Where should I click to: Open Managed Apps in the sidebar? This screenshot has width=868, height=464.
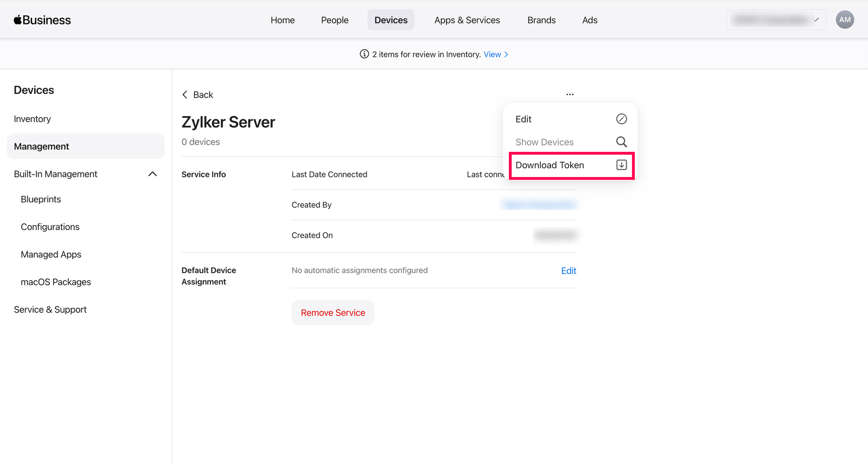(51, 255)
